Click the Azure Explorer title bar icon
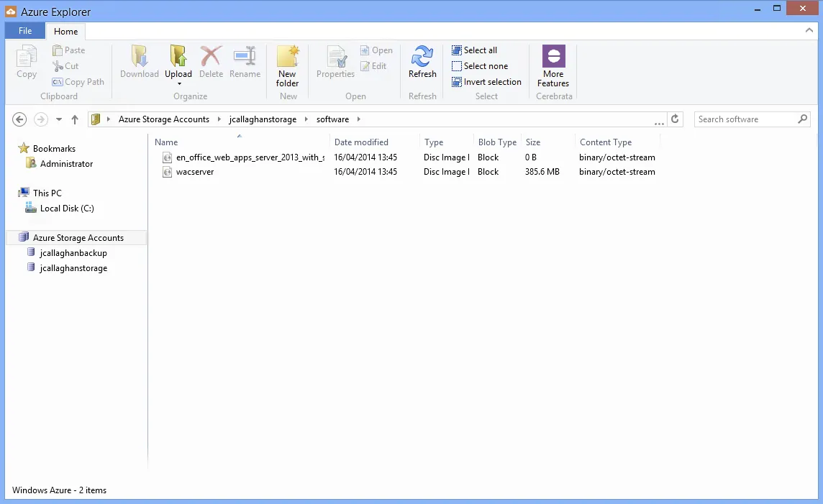The height and width of the screenshot is (504, 823). click(x=11, y=12)
